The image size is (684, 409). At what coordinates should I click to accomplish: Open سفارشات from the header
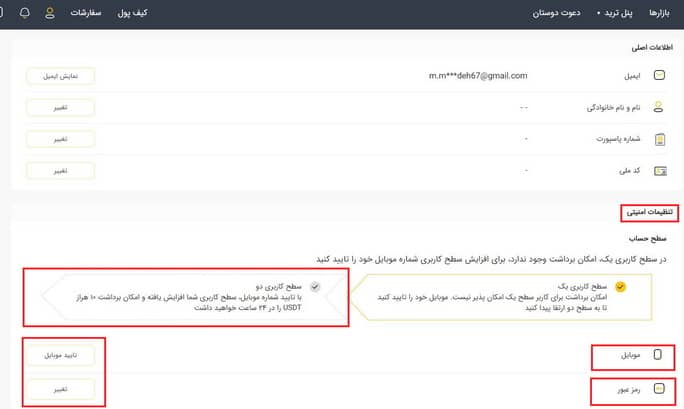tap(86, 13)
